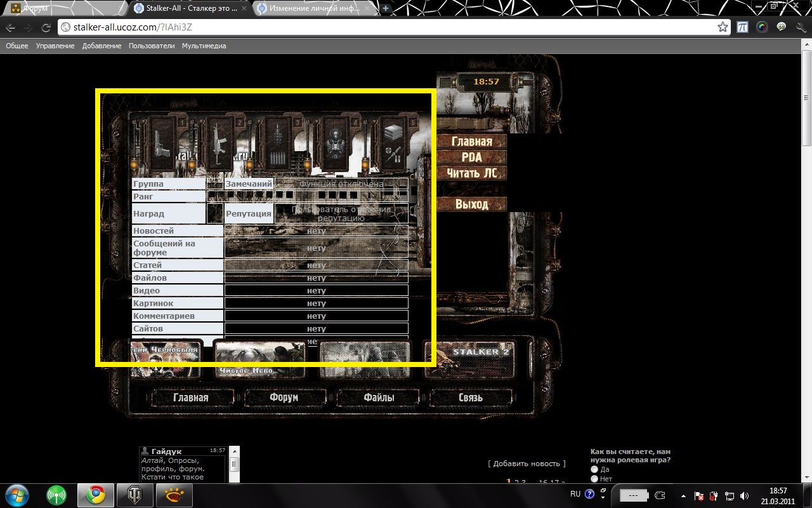Go to news page 1
This screenshot has width=812, height=508.
[508, 481]
